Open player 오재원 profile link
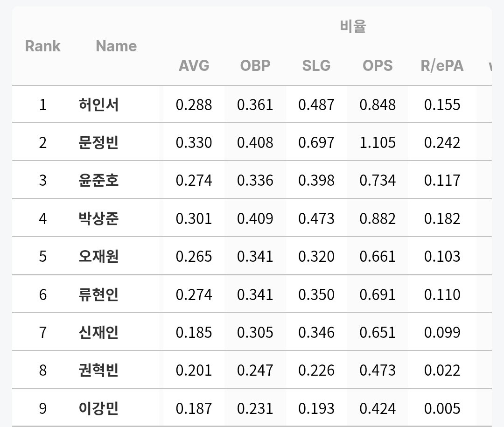The width and height of the screenshot is (504, 427). tap(98, 256)
